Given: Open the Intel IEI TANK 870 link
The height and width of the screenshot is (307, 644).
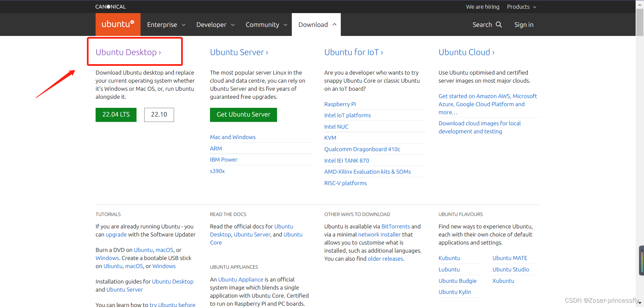Looking at the screenshot, I should pyautogui.click(x=346, y=161).
